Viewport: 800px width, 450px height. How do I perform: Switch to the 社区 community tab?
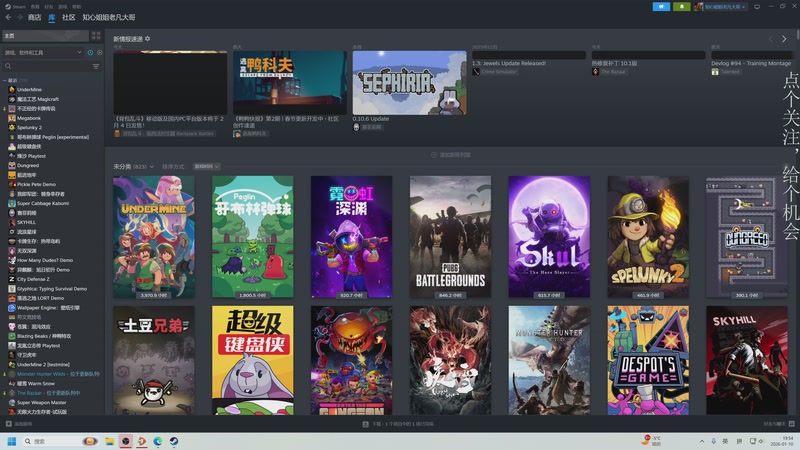68,17
